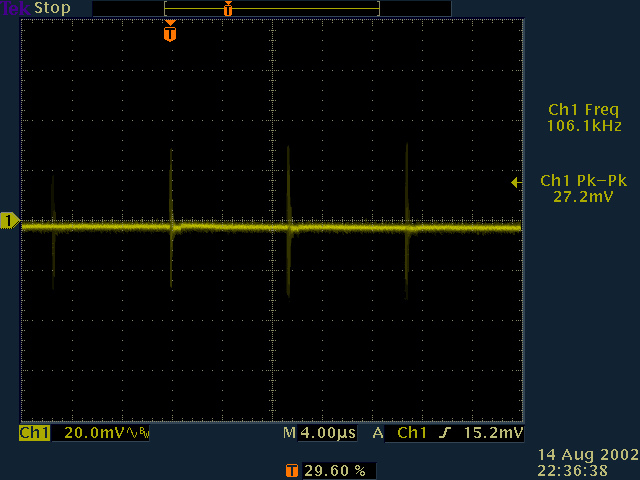Select the Ch1 Freq measurement readout
640x480 pixels.
582,118
